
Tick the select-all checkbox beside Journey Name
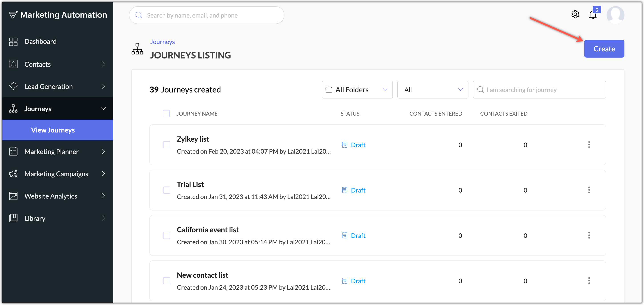(166, 114)
